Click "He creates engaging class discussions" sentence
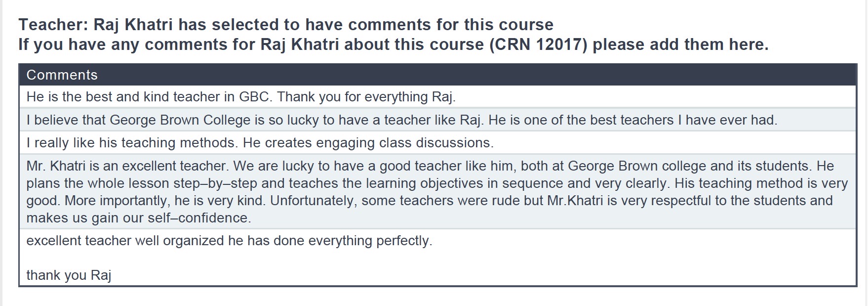This screenshot has width=868, height=306. point(368,143)
